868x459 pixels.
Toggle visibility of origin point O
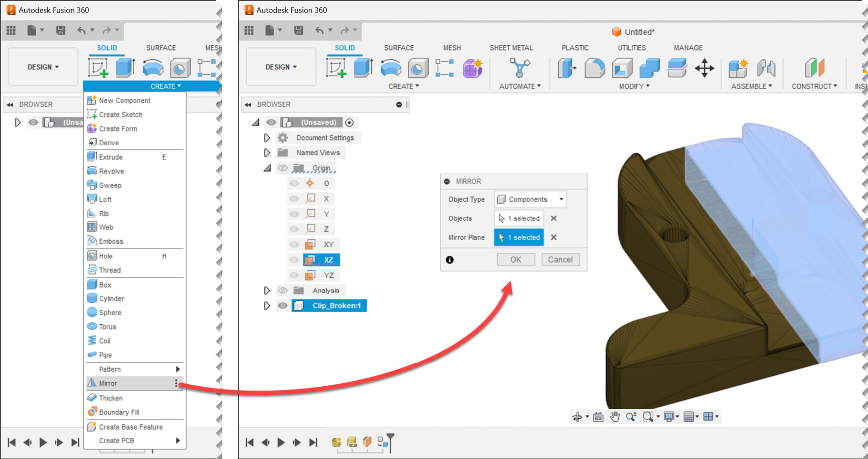pos(294,183)
